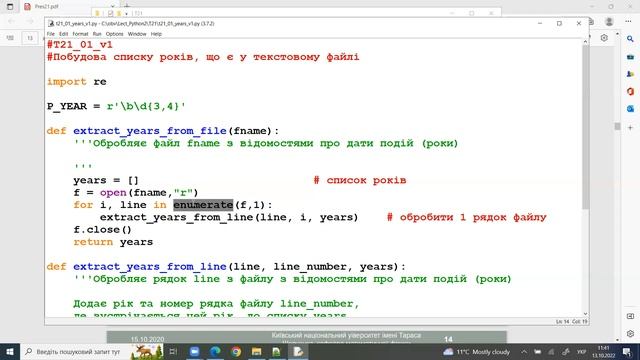Open the File menu in IDLE

click(x=51, y=34)
